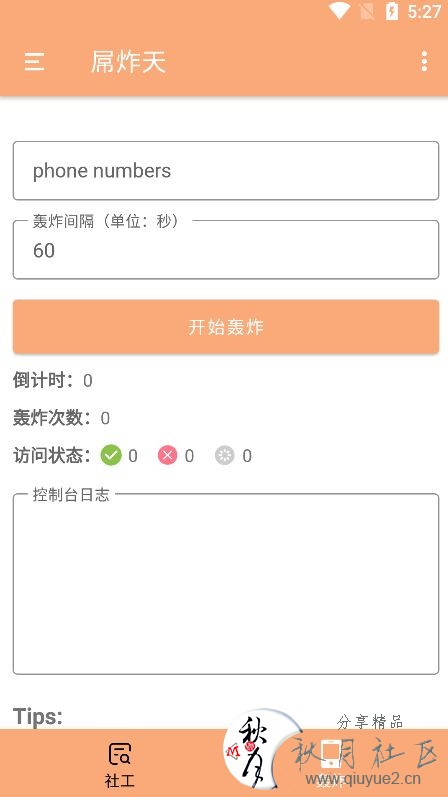Tap the Wi-Fi icon in the status bar

click(339, 11)
